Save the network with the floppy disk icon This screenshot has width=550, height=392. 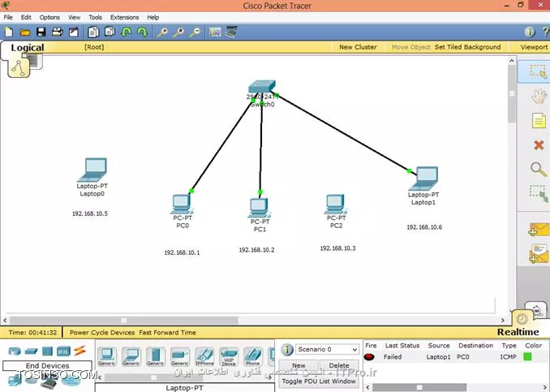click(41, 32)
